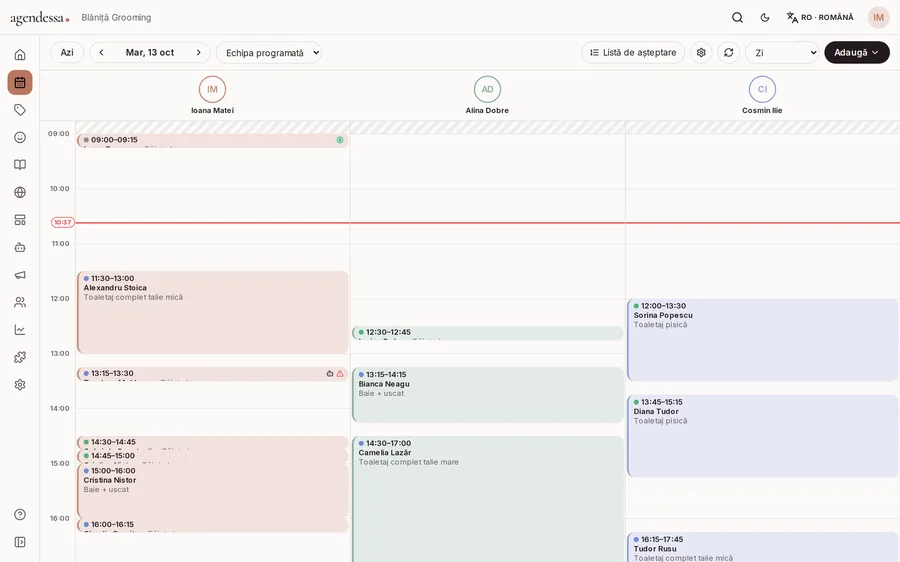This screenshot has width=900, height=562.
Task: Click agendessa logo
Action: coord(40,18)
